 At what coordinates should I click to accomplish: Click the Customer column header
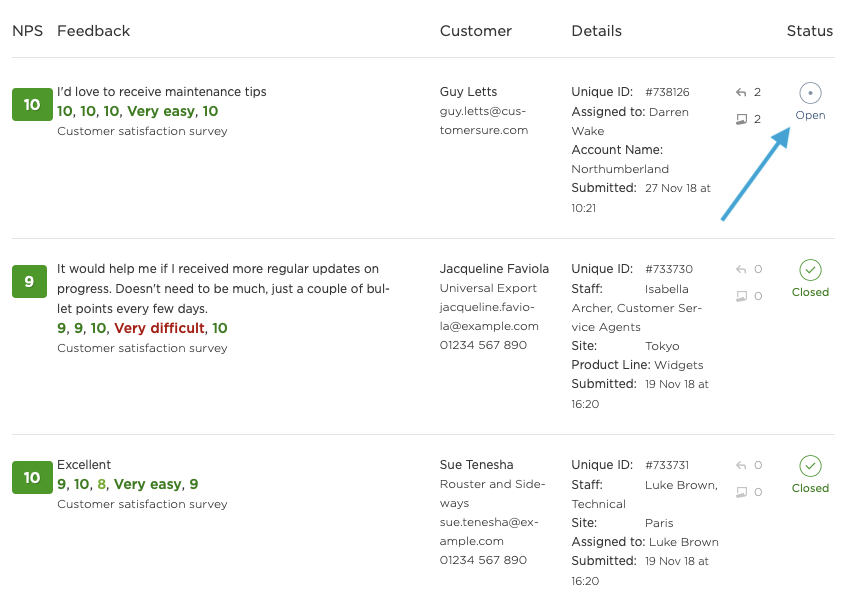pos(475,31)
